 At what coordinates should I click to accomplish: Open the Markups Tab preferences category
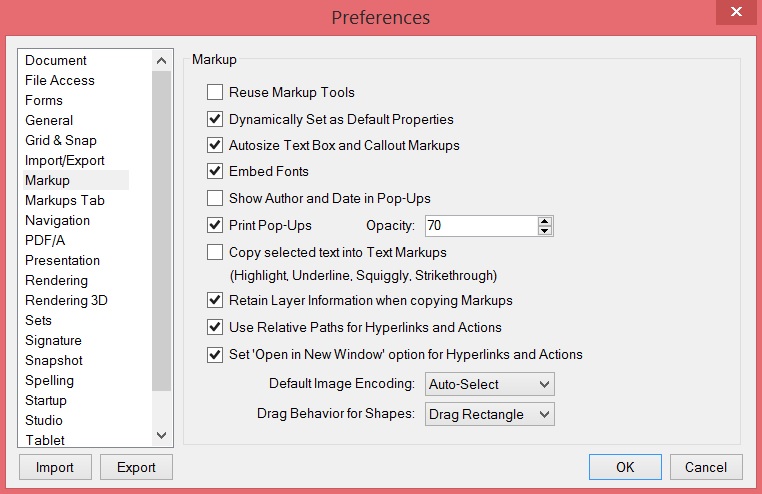click(65, 200)
